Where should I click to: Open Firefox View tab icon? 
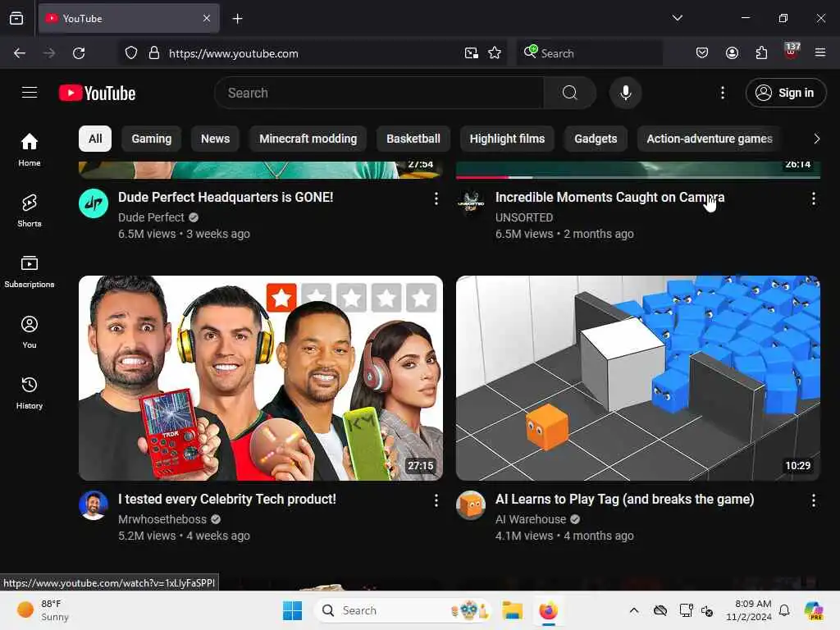point(16,19)
